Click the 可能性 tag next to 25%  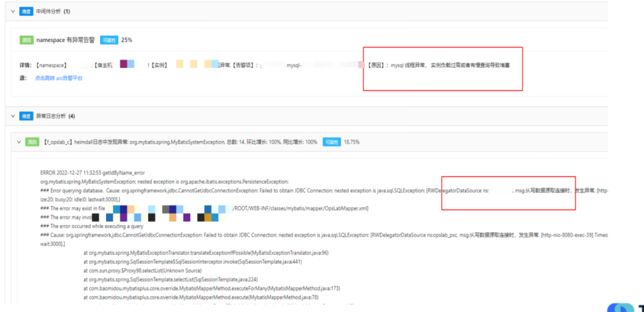point(109,40)
